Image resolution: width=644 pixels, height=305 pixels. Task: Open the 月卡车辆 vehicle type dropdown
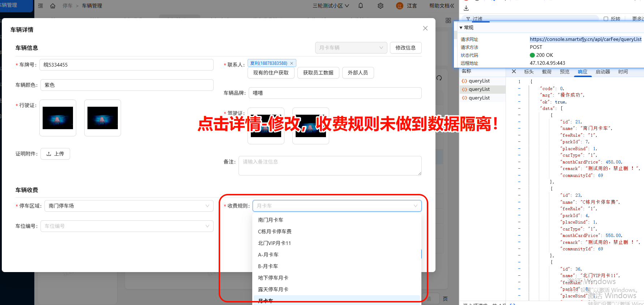point(351,48)
